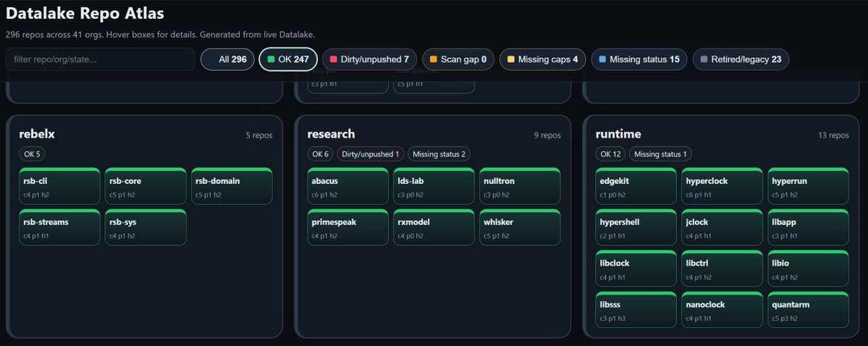Click the research org heading
This screenshot has width=868, height=346.
pyautogui.click(x=331, y=134)
